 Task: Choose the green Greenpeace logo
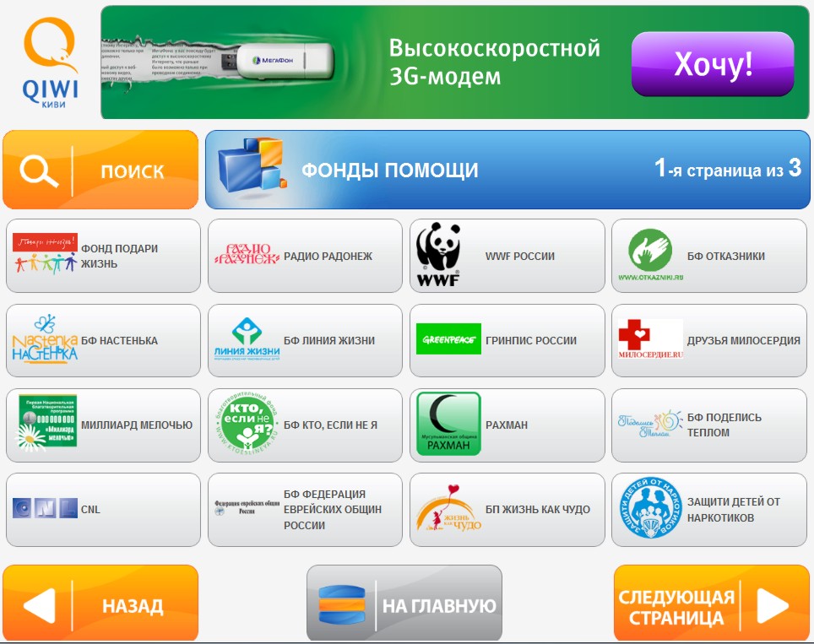448,339
